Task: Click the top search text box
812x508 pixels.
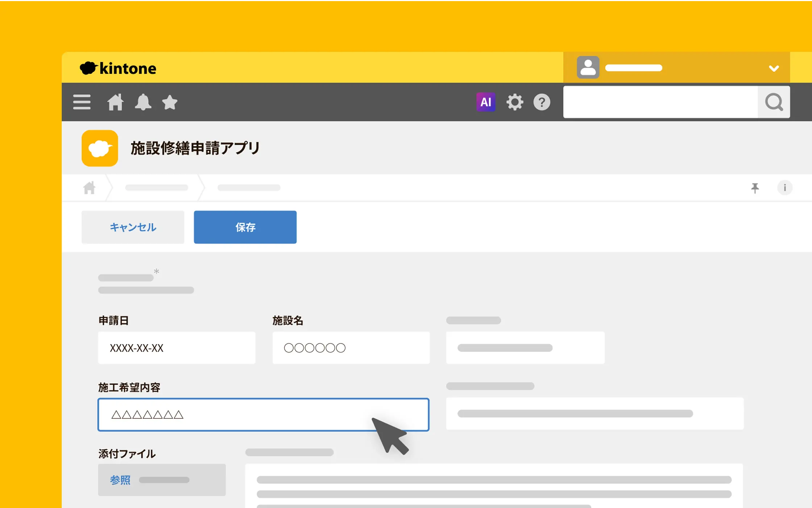Action: (660, 102)
